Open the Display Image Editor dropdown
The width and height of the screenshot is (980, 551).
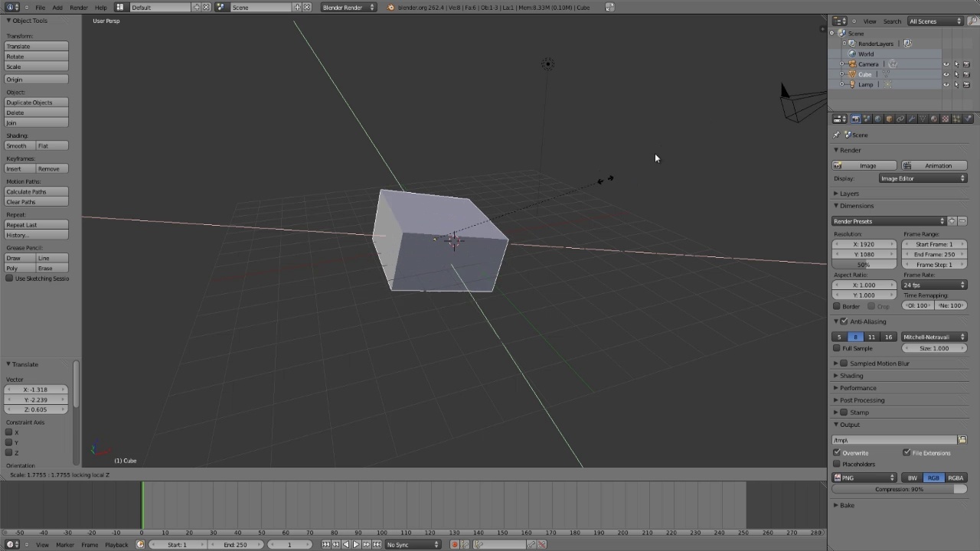point(923,178)
